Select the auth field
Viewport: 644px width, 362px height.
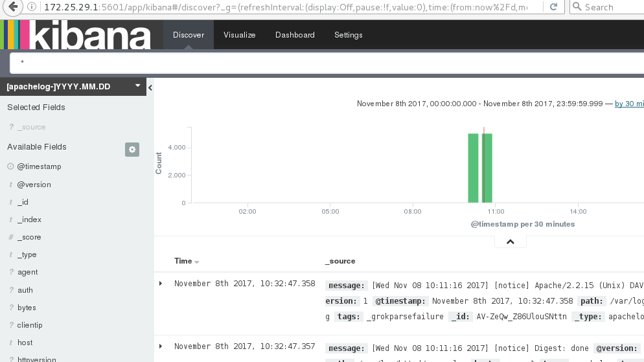25,289
